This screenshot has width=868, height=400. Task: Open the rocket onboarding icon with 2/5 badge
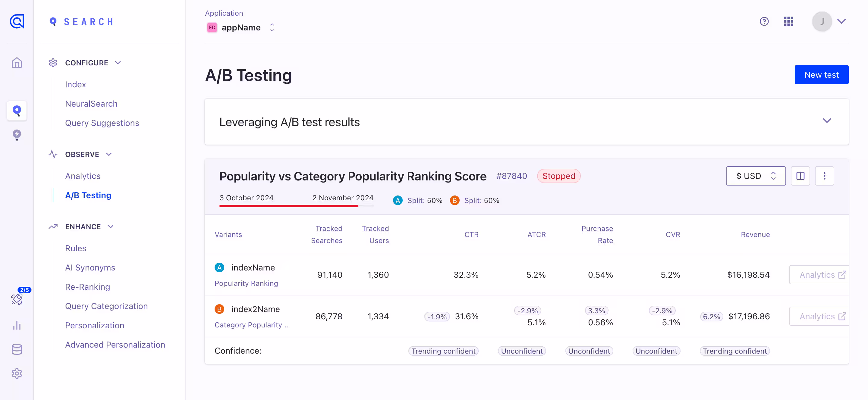[17, 299]
